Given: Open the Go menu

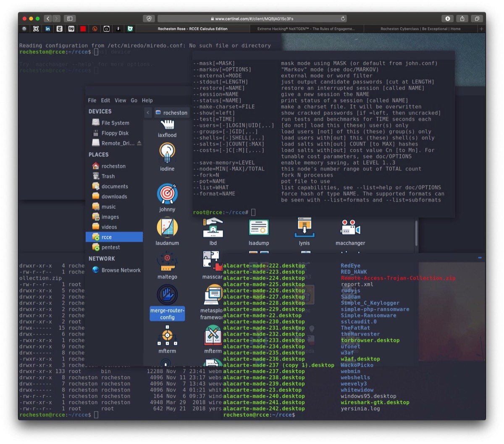Looking at the screenshot, I should click(134, 100).
